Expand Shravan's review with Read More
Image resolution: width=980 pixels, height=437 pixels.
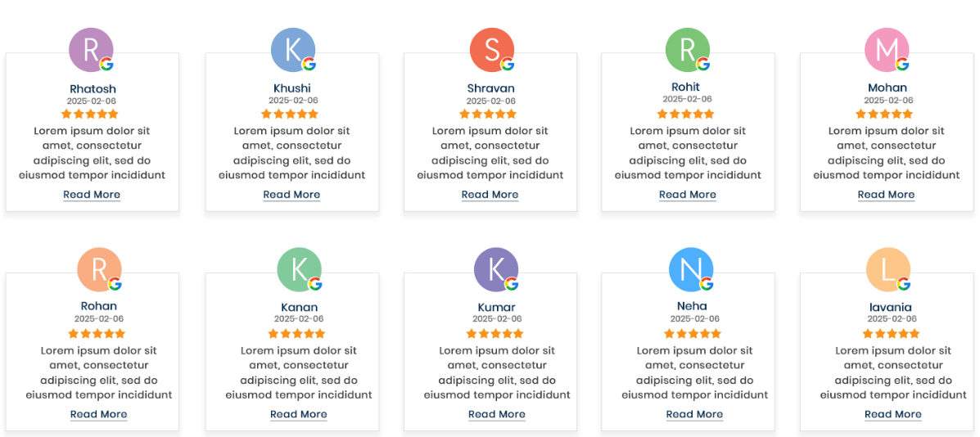(x=490, y=195)
